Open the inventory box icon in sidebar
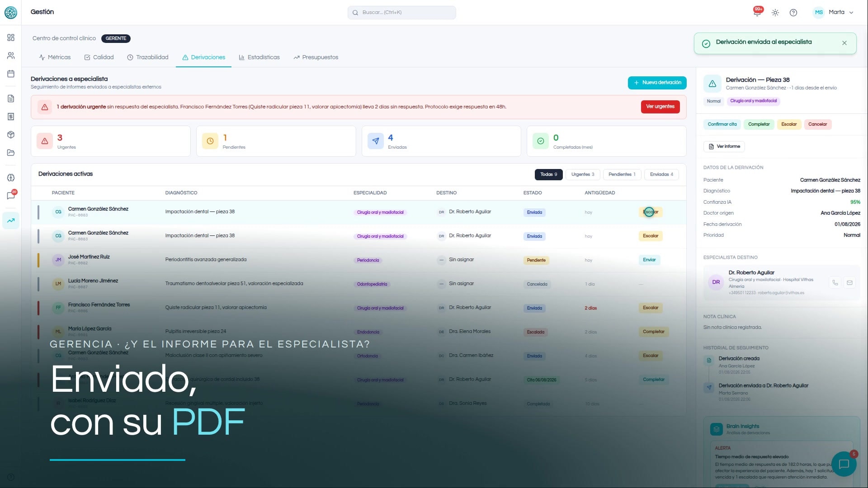 [x=11, y=135]
